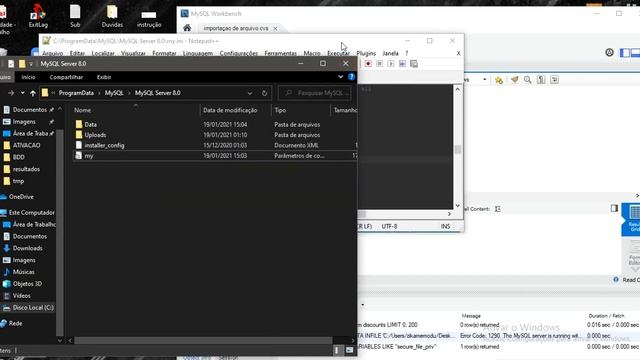Open Macro menu in Notepad++
The height and width of the screenshot is (360, 640).
[312, 53]
